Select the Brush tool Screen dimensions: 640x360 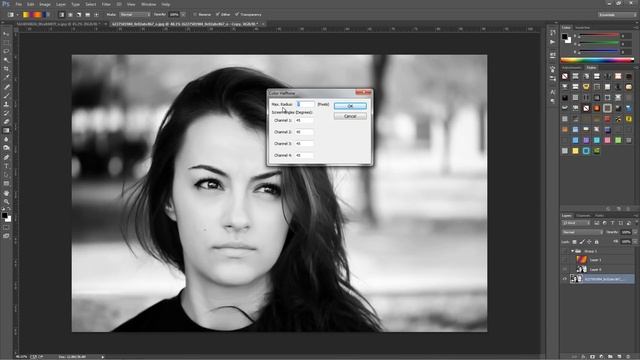(x=6, y=96)
